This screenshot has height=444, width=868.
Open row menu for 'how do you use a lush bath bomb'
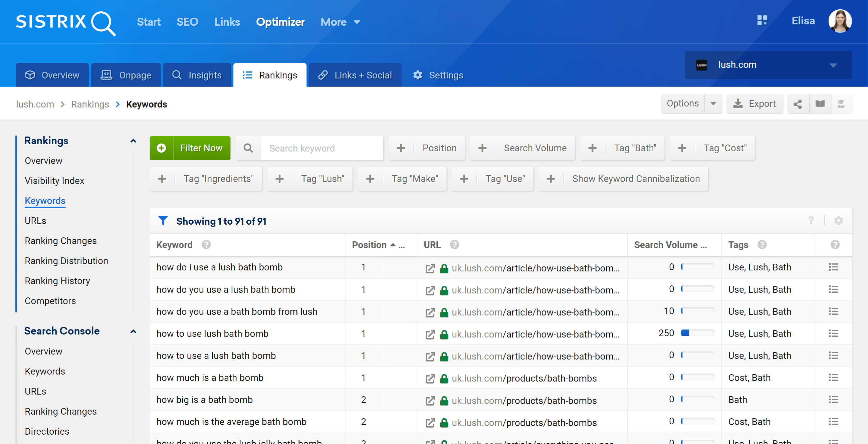[833, 289]
